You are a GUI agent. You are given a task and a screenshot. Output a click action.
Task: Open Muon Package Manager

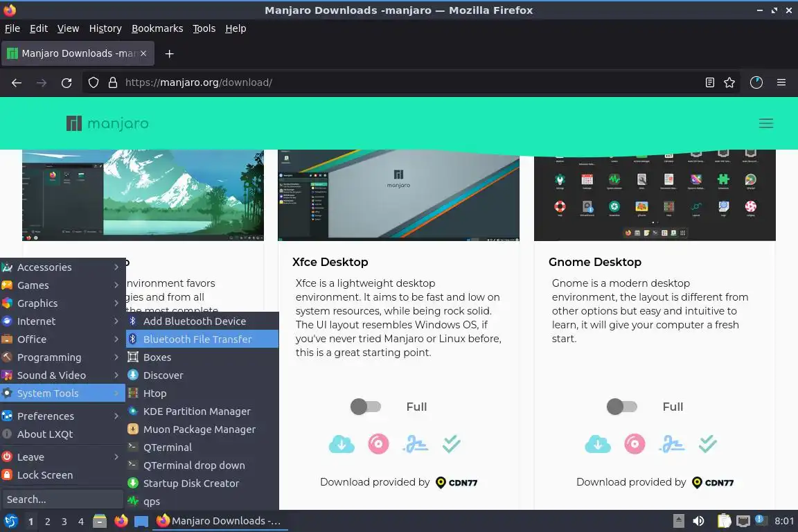[x=202, y=429]
